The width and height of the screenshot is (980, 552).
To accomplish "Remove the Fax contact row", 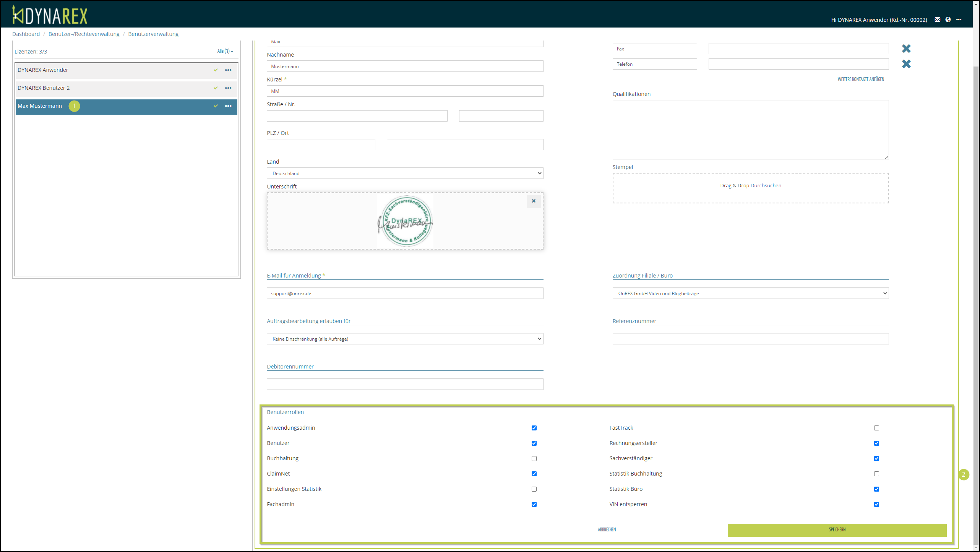I will tap(906, 49).
